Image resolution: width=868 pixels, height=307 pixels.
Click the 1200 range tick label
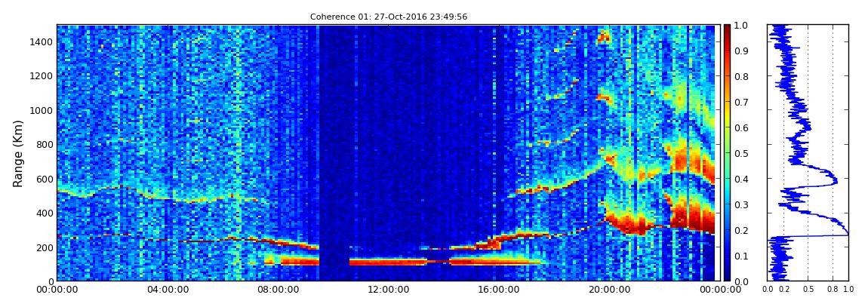(42, 75)
